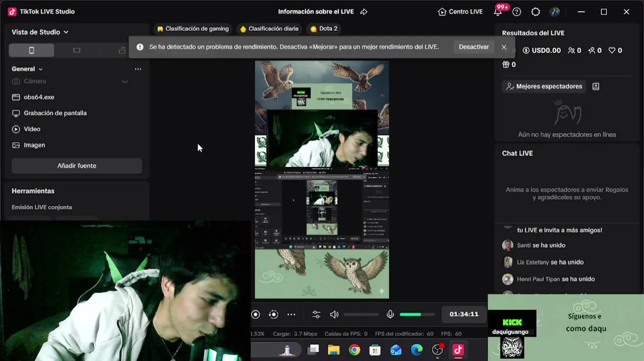Image resolution: width=644 pixels, height=361 pixels.
Task: Click the share arrow icon
Action: coord(364,12)
